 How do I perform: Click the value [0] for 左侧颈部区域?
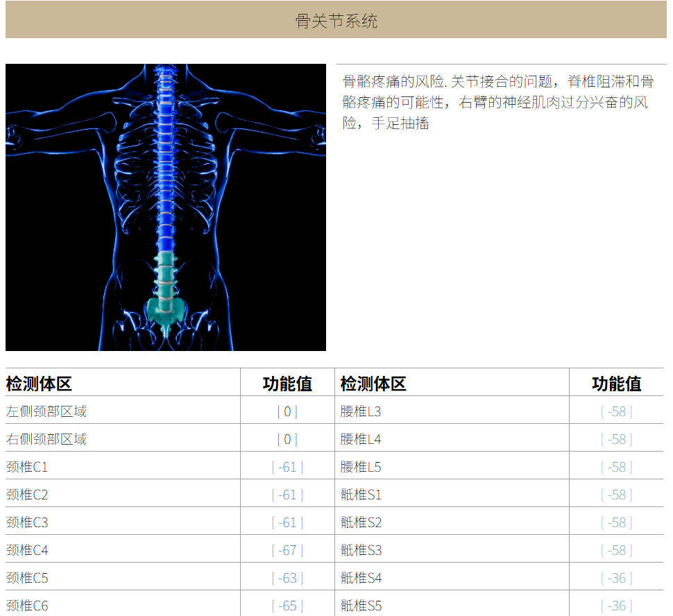[x=287, y=411]
